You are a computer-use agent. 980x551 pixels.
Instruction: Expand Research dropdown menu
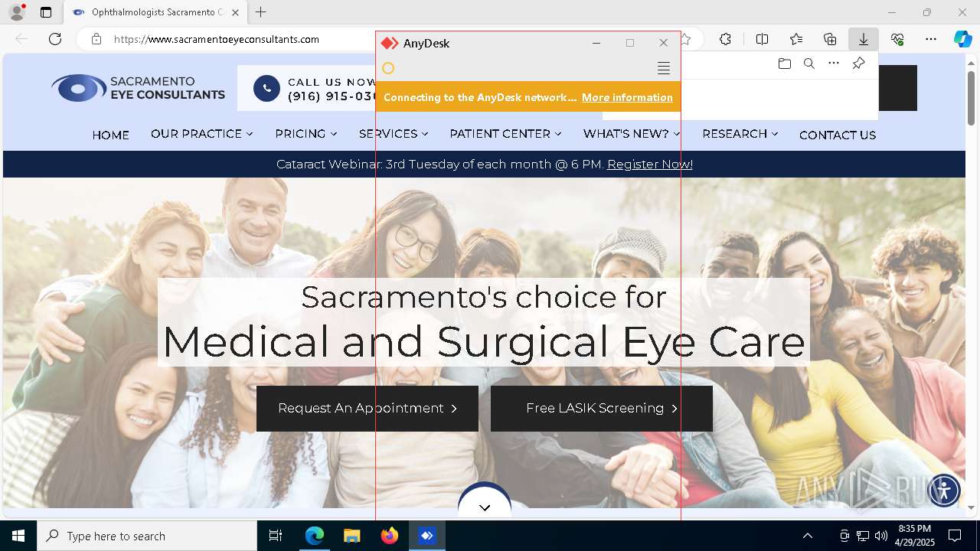[740, 134]
